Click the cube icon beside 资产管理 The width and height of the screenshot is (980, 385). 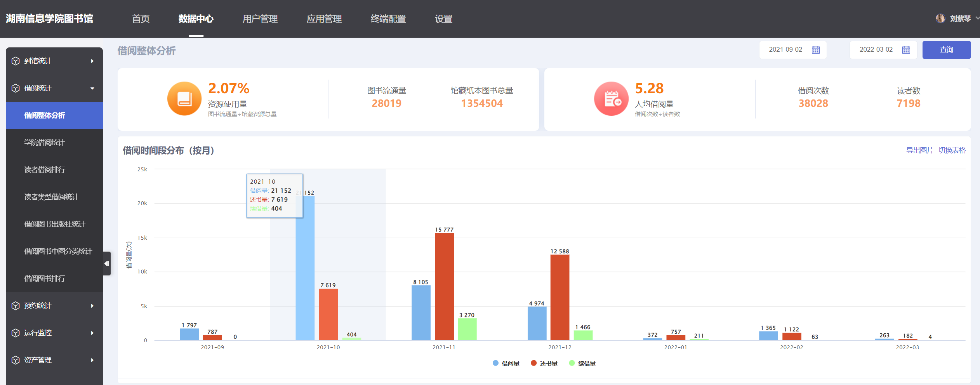pos(16,360)
